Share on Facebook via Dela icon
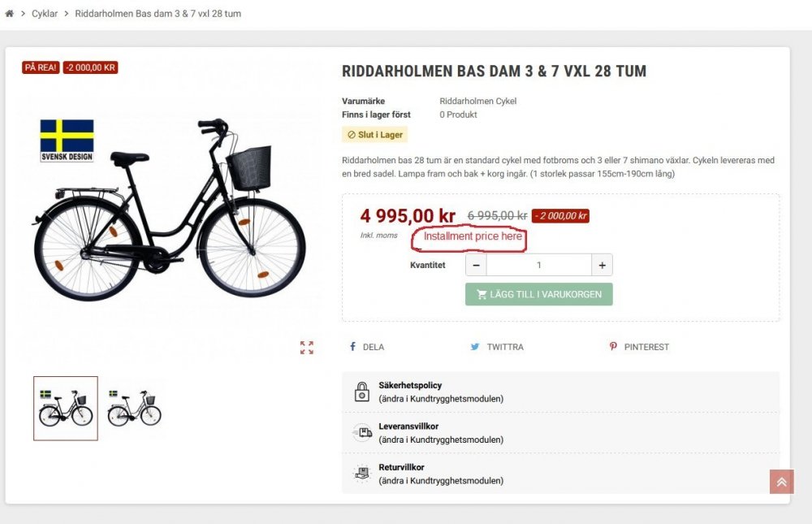This screenshot has height=524, width=812. click(353, 347)
